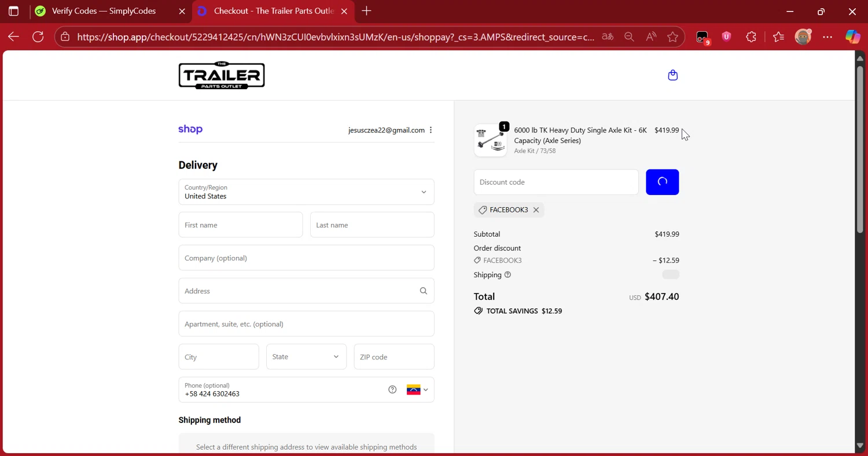The height and width of the screenshot is (456, 868).
Task: Click the Discount code field
Action: click(556, 182)
